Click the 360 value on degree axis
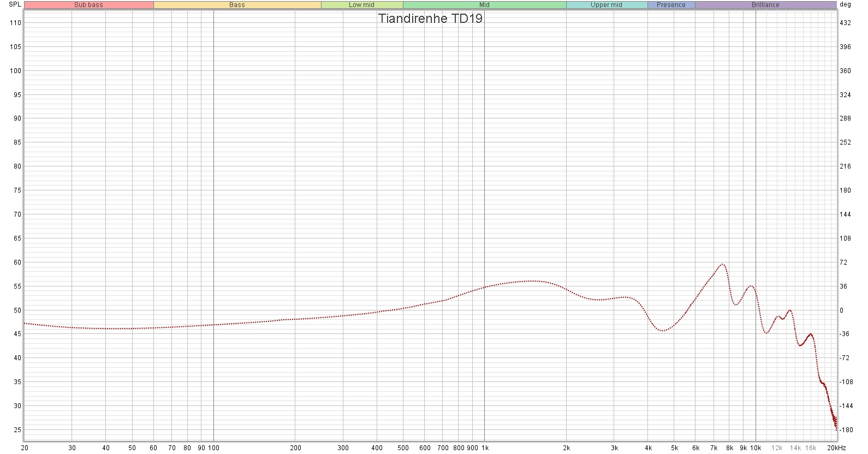The width and height of the screenshot is (868, 454). tap(845, 71)
